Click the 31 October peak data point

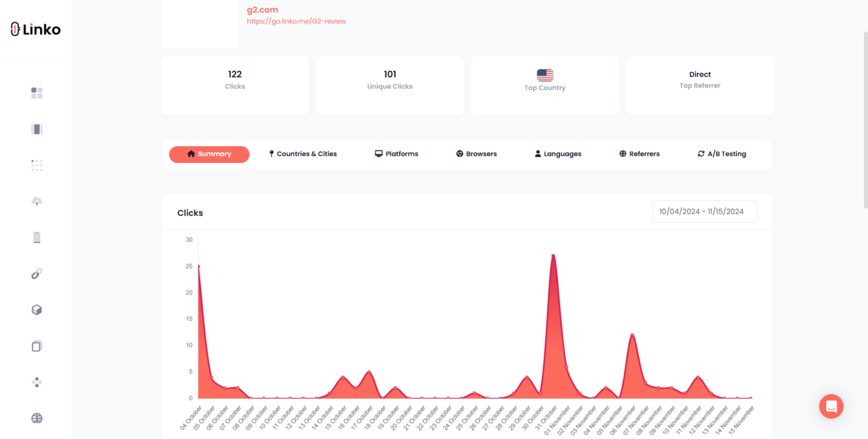[x=553, y=256]
